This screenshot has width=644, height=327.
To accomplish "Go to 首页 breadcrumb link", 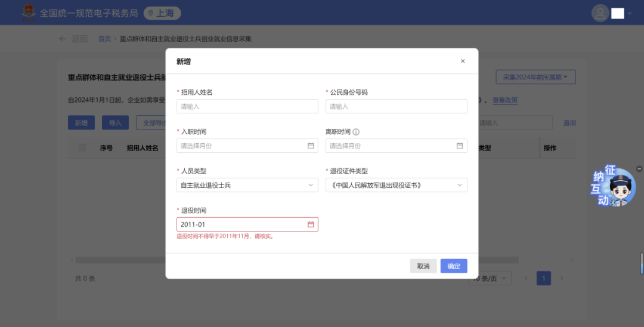I will 104,39.
